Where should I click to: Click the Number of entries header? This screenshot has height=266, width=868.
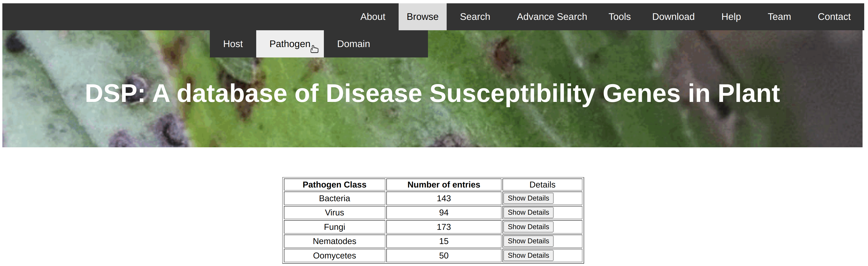pos(443,184)
